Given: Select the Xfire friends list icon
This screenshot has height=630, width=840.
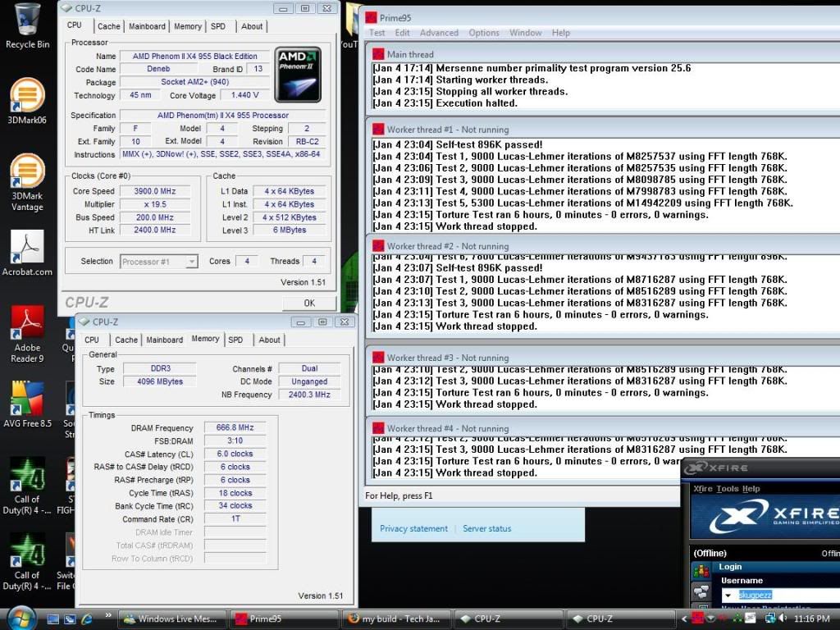Looking at the screenshot, I should point(701,571).
